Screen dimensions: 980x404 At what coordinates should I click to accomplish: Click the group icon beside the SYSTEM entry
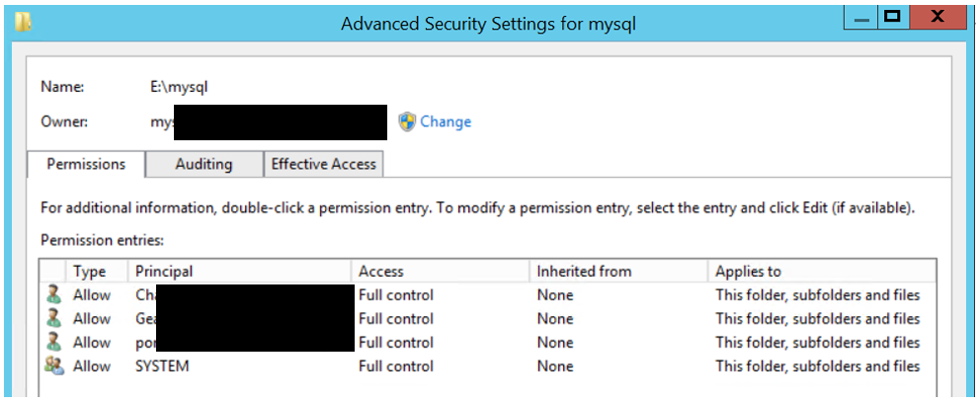tap(53, 365)
